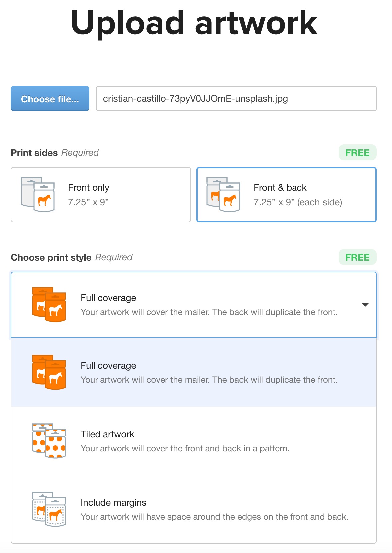The height and width of the screenshot is (553, 392).
Task: Collapse the print style dropdown arrow
Action: pos(365,305)
